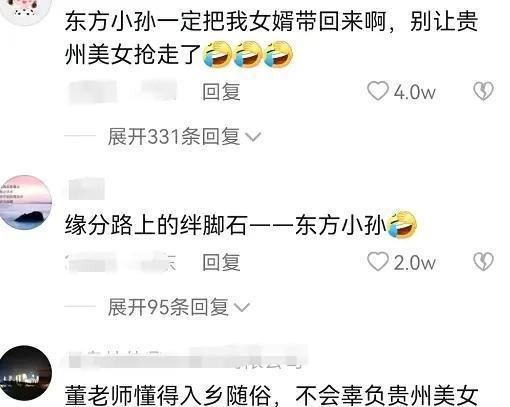Select the 东方小孙一定把我女婿带回来 comment text
The image size is (510, 407).
click(x=272, y=37)
